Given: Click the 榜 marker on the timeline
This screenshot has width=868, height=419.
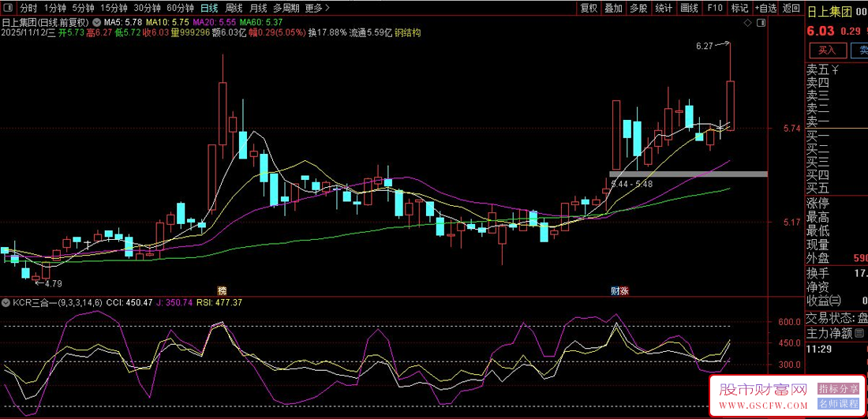Looking at the screenshot, I should (222, 290).
